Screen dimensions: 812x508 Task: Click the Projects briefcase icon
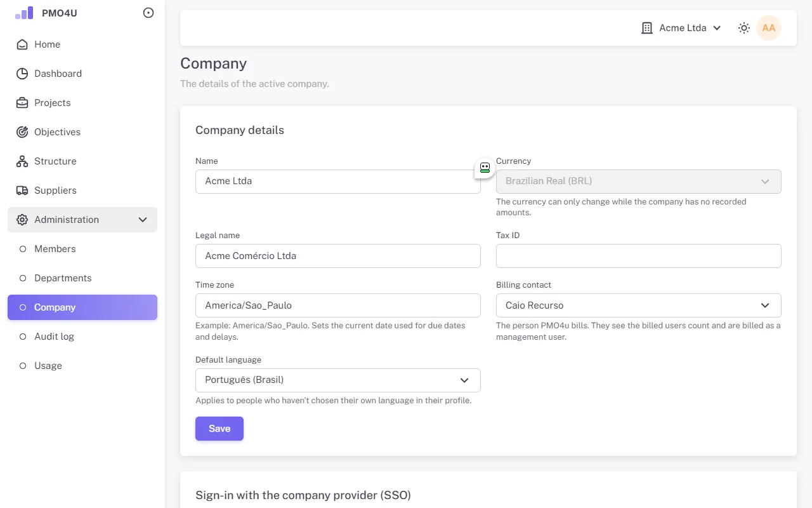22,103
